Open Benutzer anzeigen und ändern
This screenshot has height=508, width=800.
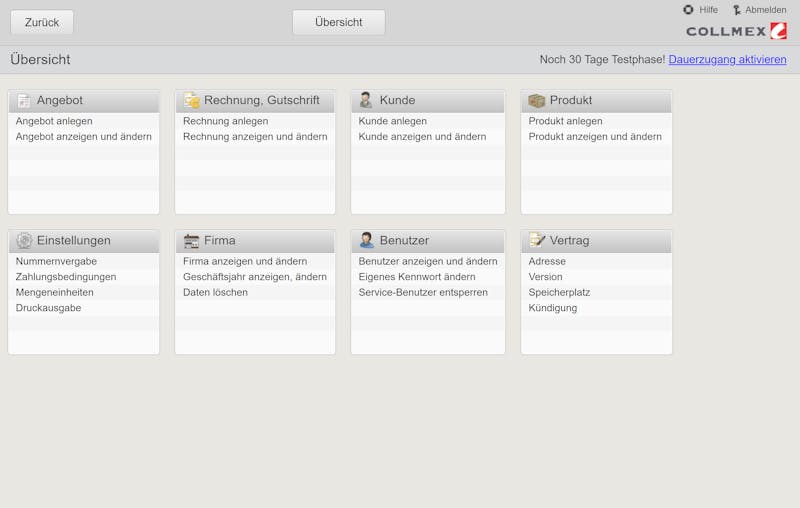point(428,261)
